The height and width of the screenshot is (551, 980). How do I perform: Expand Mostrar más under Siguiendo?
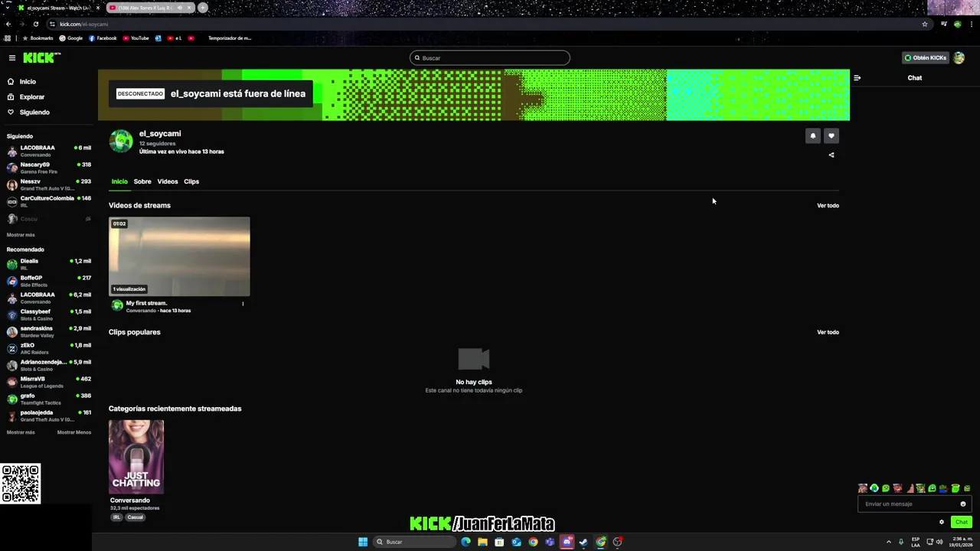coord(21,235)
